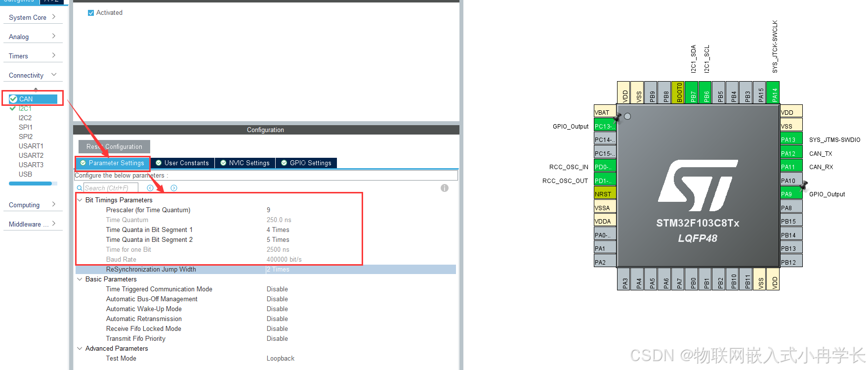Viewport: 868px width, 370px height.
Task: Select the NRST pin
Action: click(605, 194)
